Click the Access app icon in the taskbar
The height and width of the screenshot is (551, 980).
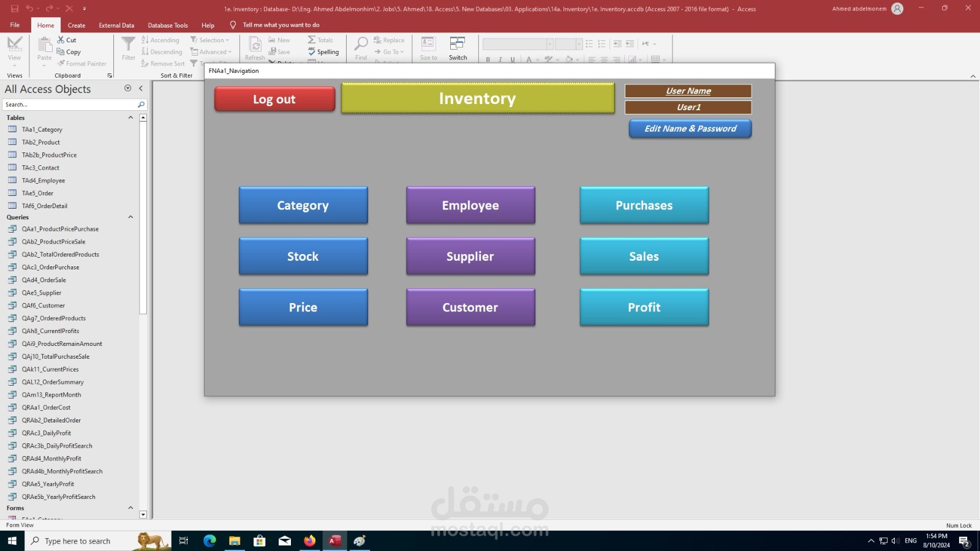(334, 541)
